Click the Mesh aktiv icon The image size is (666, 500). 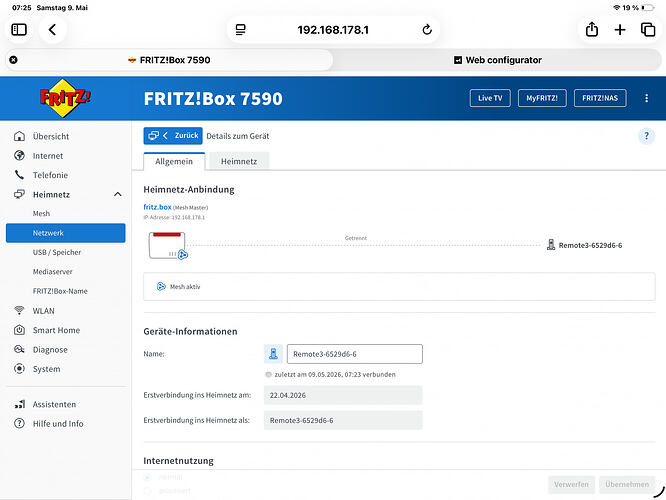point(161,286)
